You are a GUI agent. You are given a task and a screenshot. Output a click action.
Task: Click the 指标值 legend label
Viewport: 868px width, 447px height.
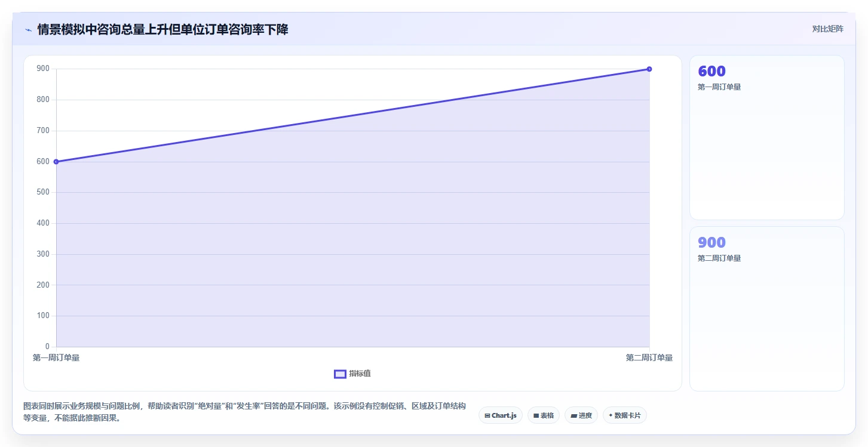tap(360, 374)
